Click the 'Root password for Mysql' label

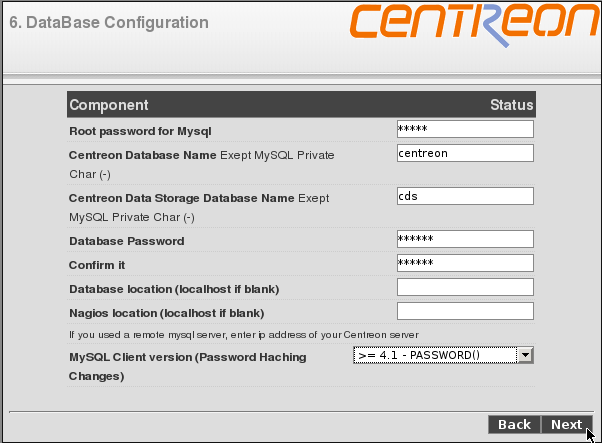140,131
